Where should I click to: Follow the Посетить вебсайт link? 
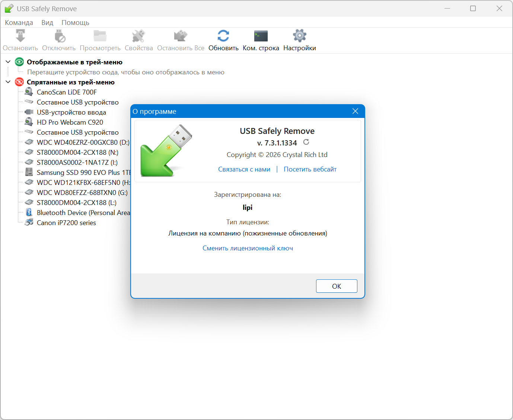pos(310,169)
